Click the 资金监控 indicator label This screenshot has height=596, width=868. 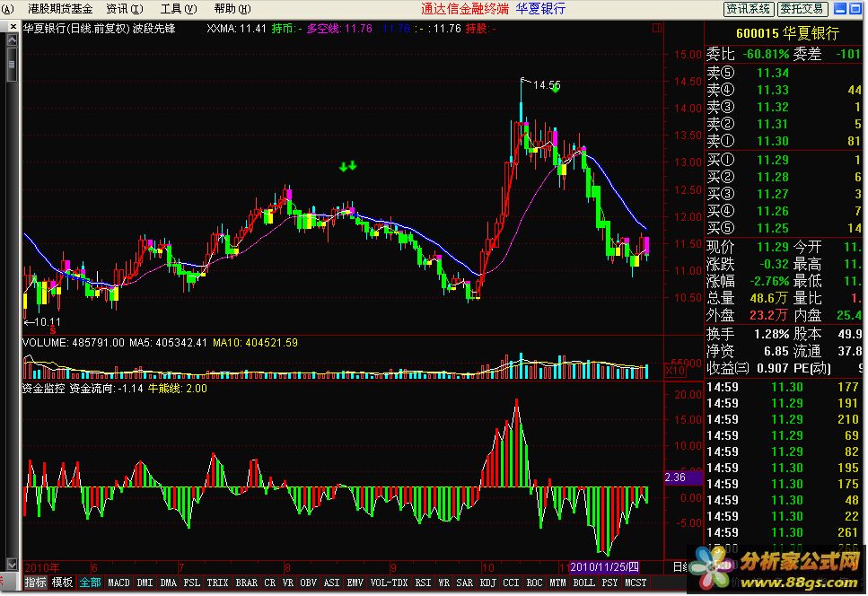pyautogui.click(x=44, y=389)
